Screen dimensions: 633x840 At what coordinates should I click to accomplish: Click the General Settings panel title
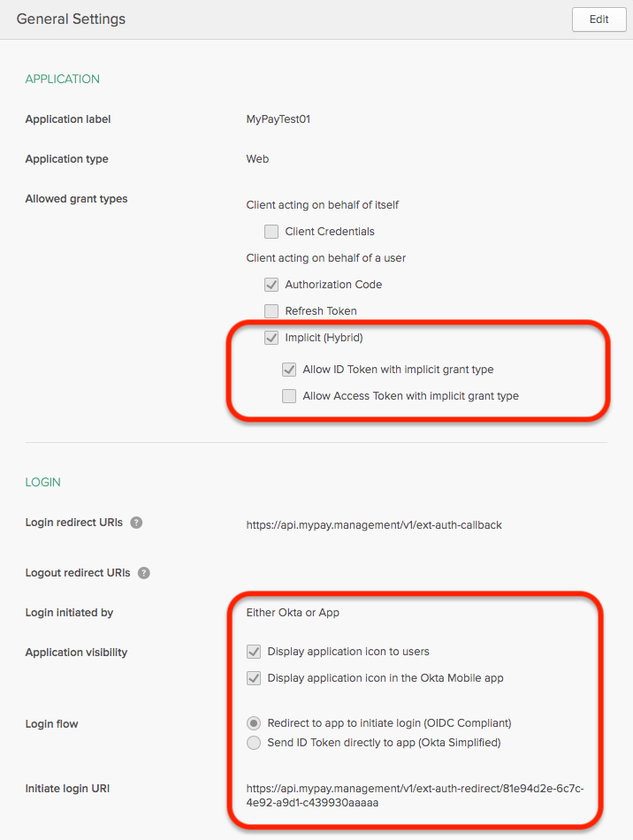coord(71,19)
